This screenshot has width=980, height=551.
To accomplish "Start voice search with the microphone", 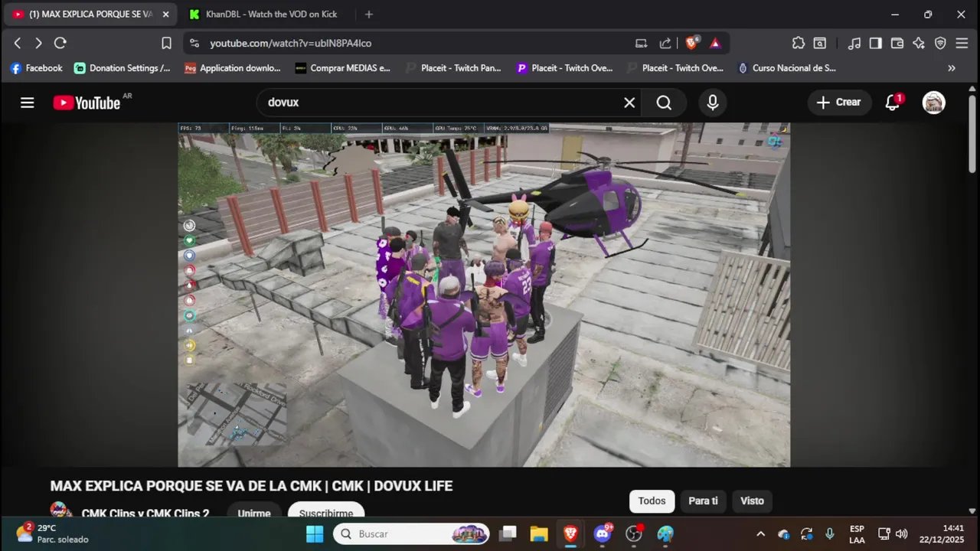I will point(713,103).
